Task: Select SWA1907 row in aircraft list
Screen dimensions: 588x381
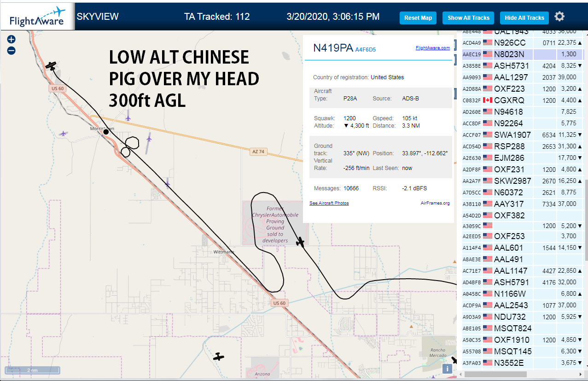Action: point(523,135)
